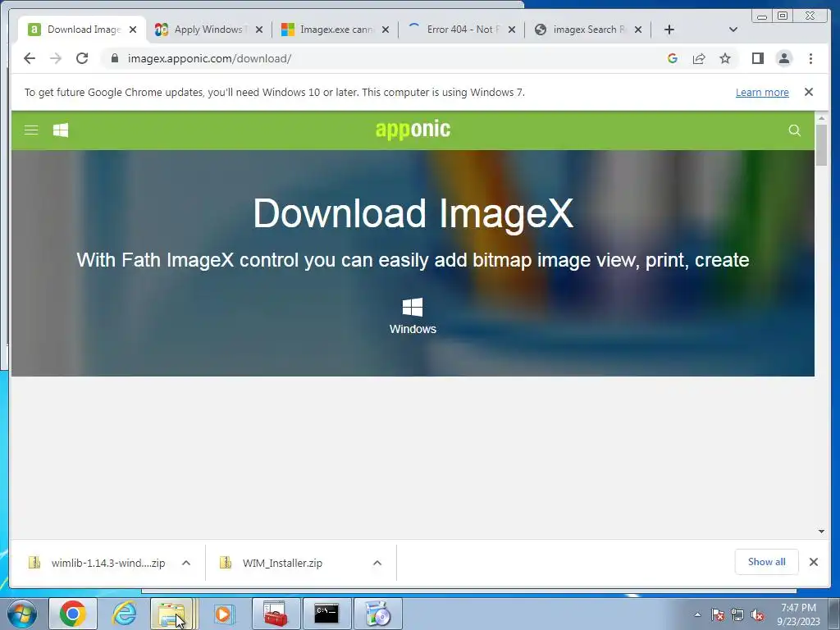Switch to imagex Search Results tab
Viewport: 840px width, 630px height.
(x=587, y=30)
